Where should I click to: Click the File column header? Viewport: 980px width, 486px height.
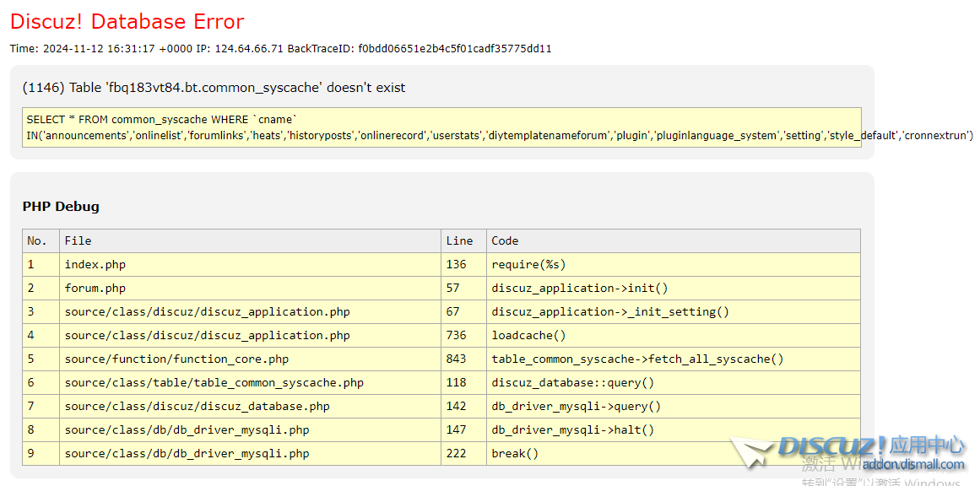tap(78, 241)
